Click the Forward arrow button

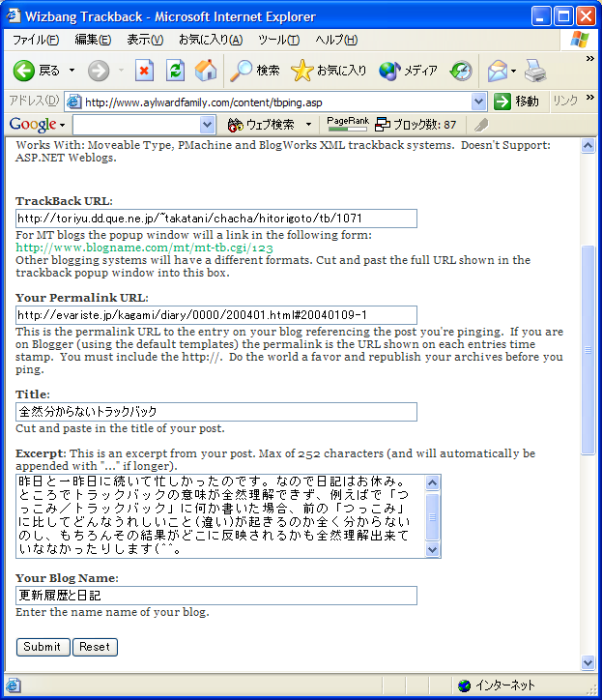99,71
